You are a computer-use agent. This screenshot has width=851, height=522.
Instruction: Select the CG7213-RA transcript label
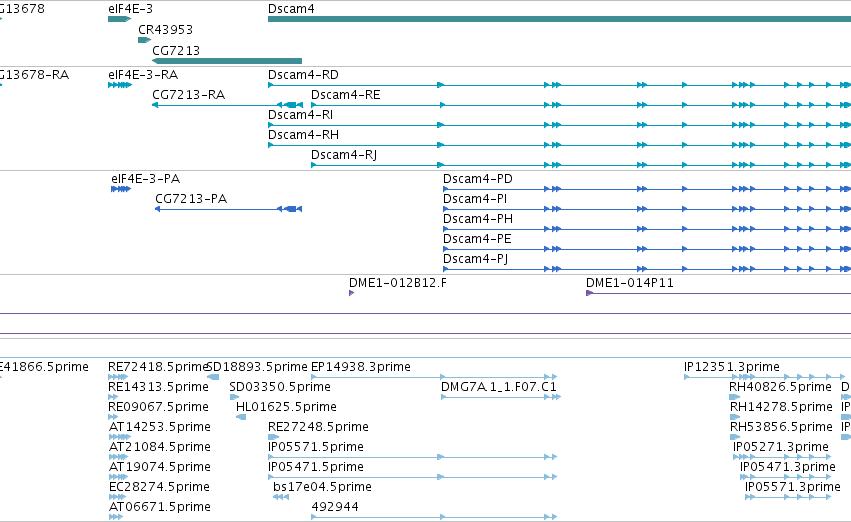188,95
